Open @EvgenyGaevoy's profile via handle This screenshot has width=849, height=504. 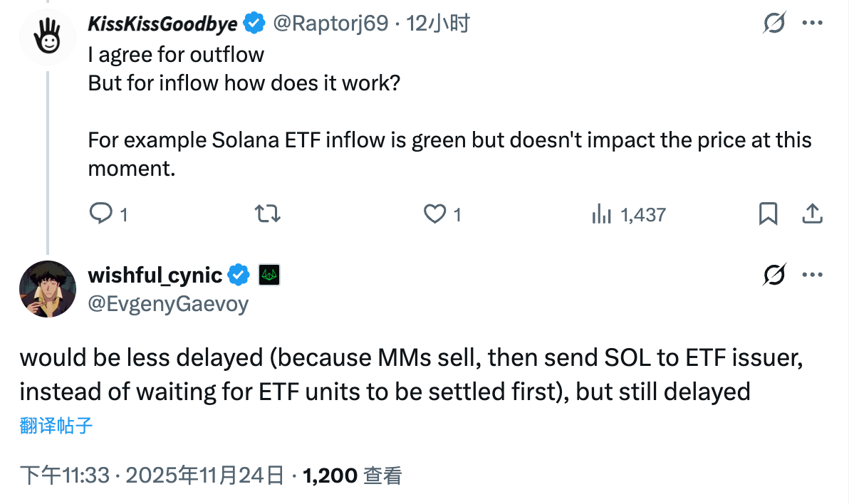(168, 303)
